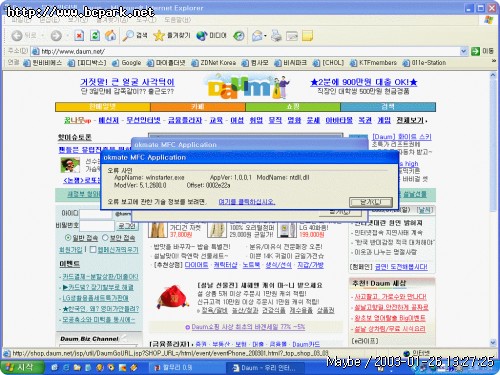500x375 pixels.
Task: Switch to the blue 검색 tab
Action: 388,107
